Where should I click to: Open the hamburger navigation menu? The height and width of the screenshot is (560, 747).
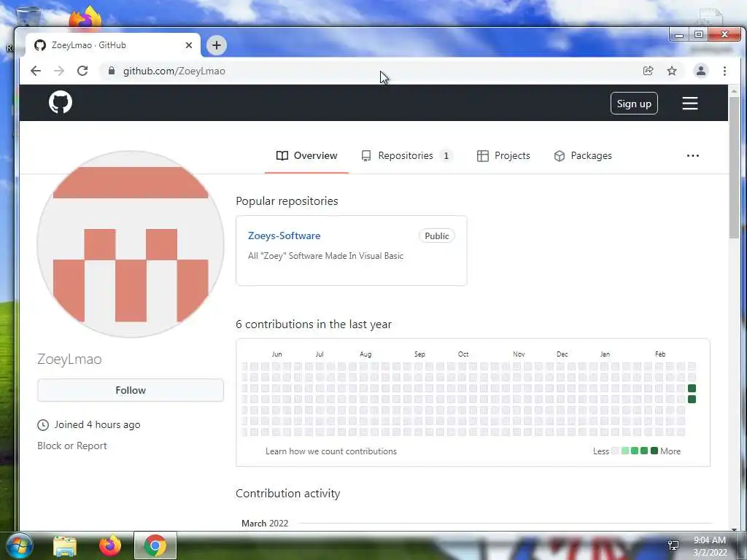690,104
